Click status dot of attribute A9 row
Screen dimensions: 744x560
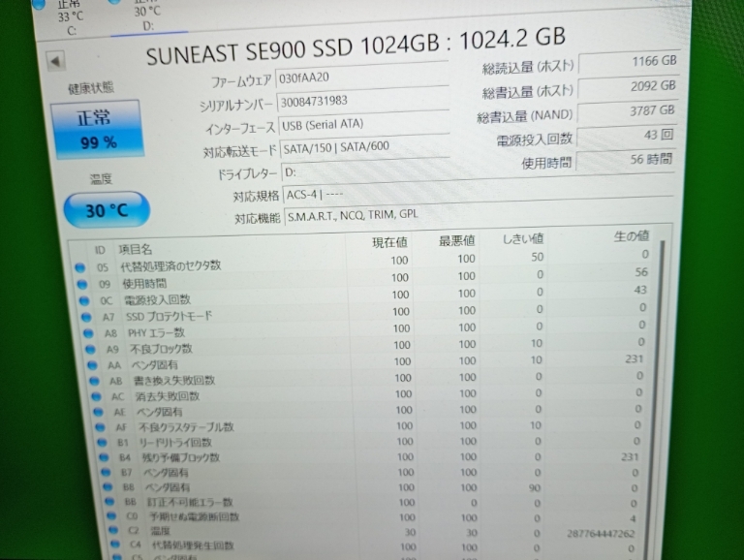pyautogui.click(x=90, y=350)
